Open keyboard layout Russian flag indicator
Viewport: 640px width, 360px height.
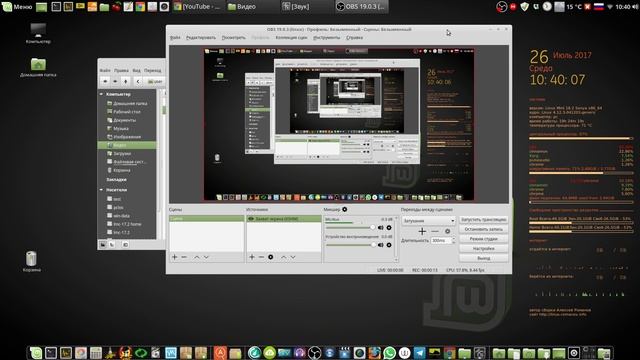pyautogui.click(x=599, y=7)
